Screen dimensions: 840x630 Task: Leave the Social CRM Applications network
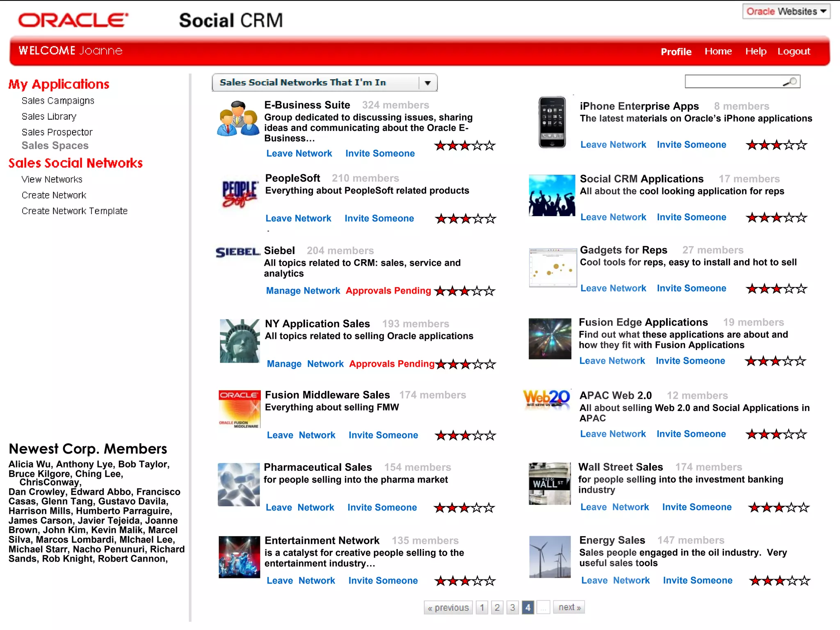pyautogui.click(x=613, y=217)
